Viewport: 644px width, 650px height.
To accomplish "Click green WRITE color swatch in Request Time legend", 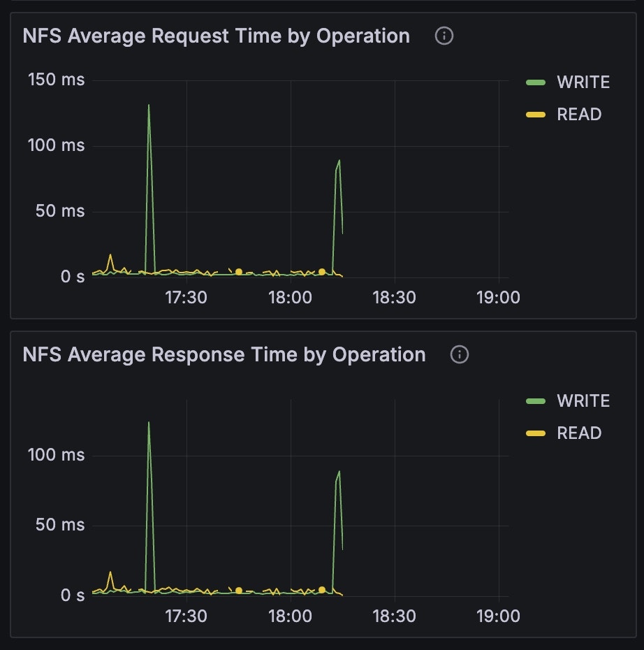I will click(x=536, y=82).
